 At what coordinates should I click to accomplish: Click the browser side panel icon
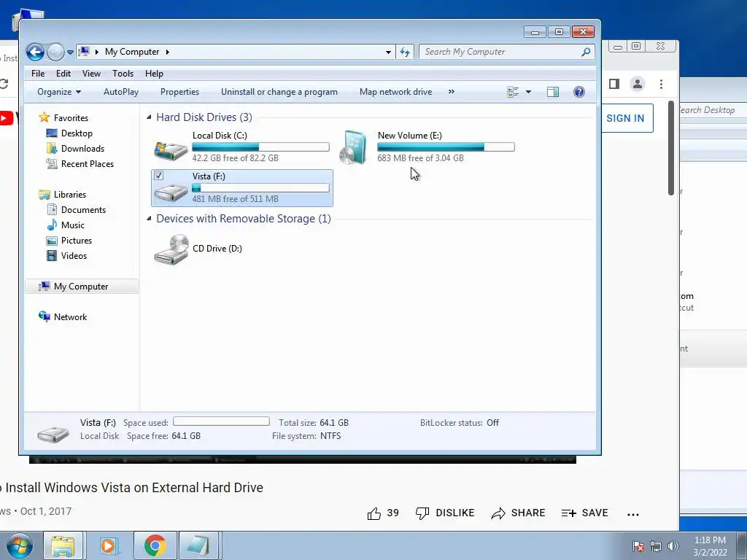click(x=614, y=84)
